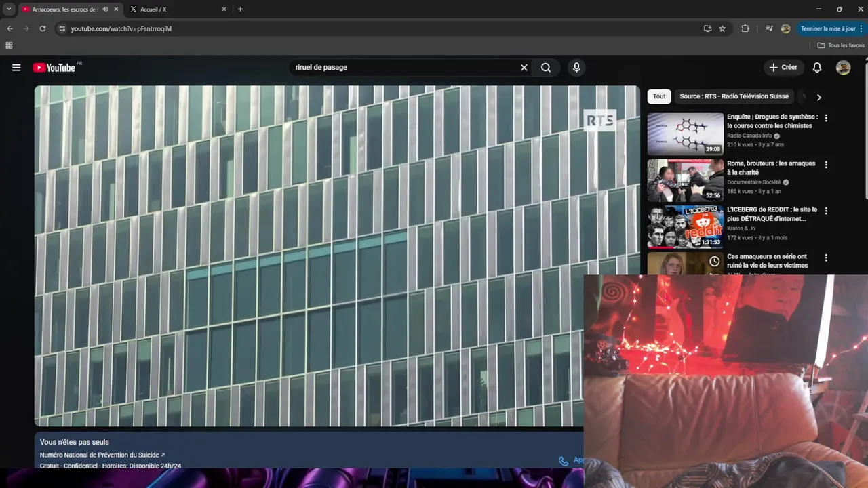Show more filter chips with right arrow
The width and height of the screenshot is (868, 488).
(x=818, y=97)
